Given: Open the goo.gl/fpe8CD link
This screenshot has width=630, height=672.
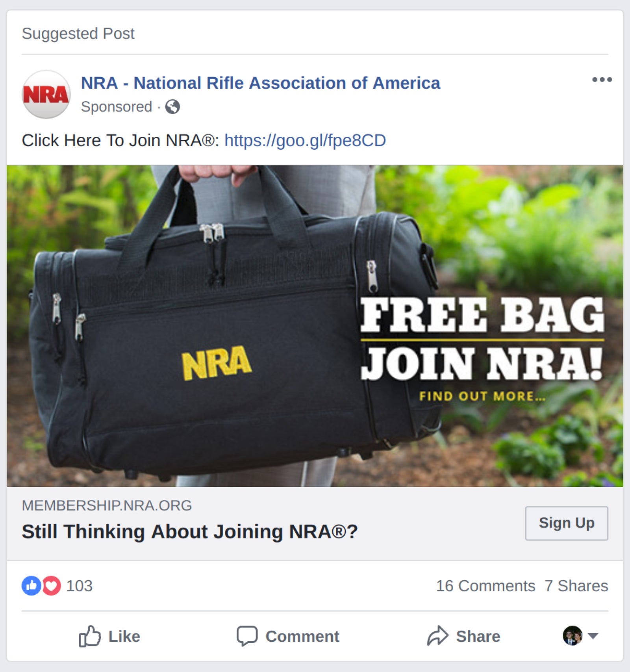Looking at the screenshot, I should pyautogui.click(x=305, y=140).
